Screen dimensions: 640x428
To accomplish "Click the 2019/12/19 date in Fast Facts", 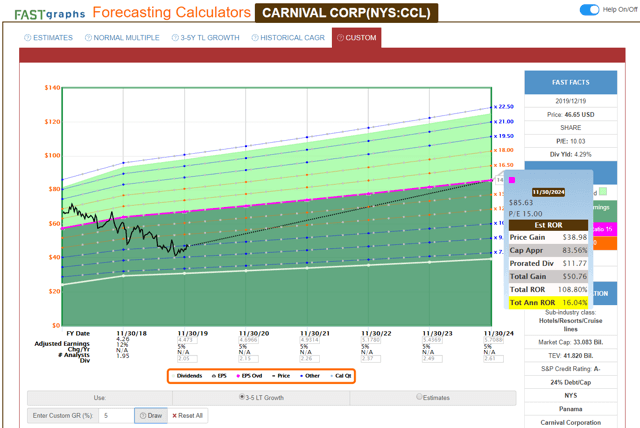I will click(571, 101).
